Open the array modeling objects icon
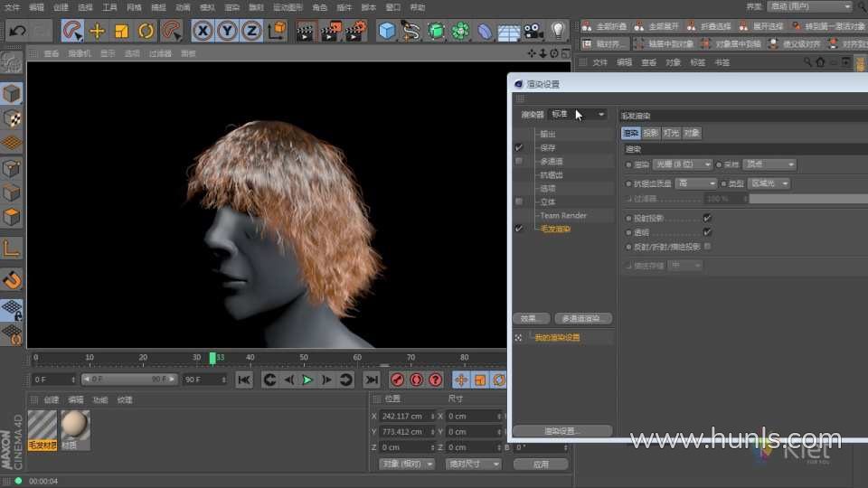 coord(460,31)
